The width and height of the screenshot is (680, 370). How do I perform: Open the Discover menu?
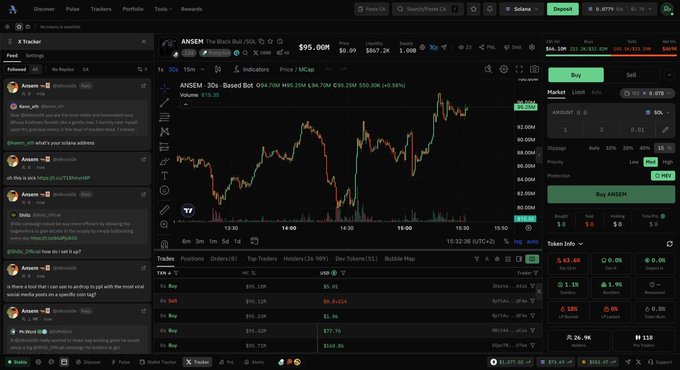coord(44,9)
